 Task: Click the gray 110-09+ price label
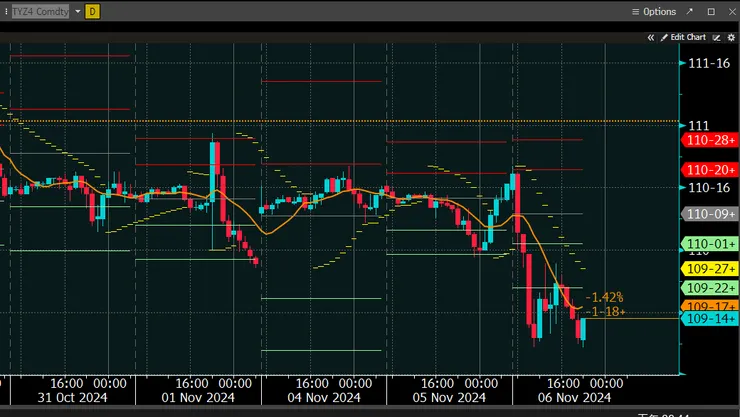tap(710, 214)
